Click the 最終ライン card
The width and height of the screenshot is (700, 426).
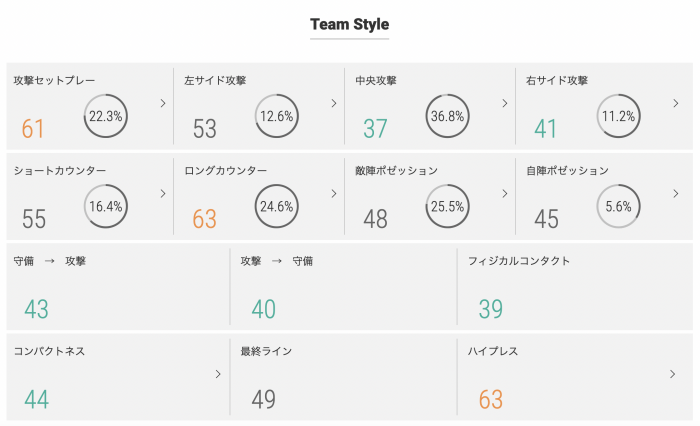[x=344, y=376]
